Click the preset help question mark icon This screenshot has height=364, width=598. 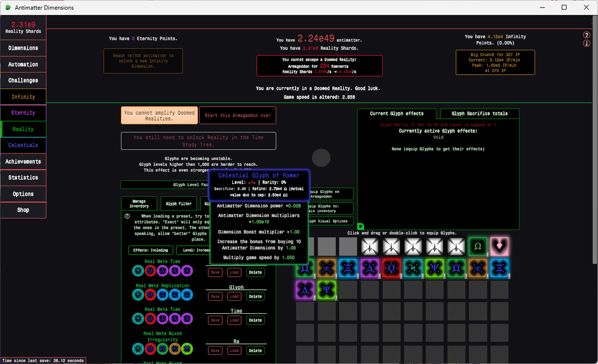pos(128,216)
